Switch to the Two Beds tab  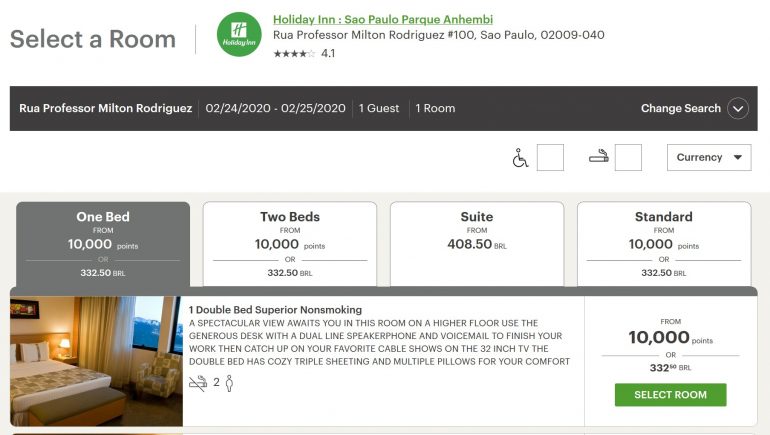coord(290,244)
